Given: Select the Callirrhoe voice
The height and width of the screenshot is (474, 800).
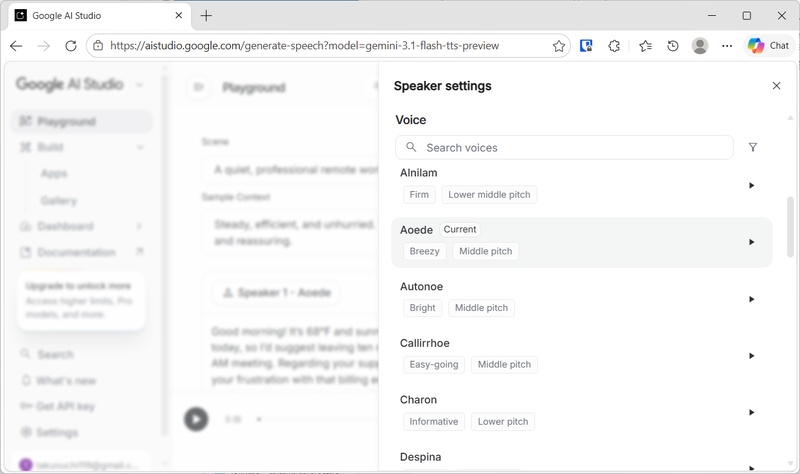Looking at the screenshot, I should point(582,356).
